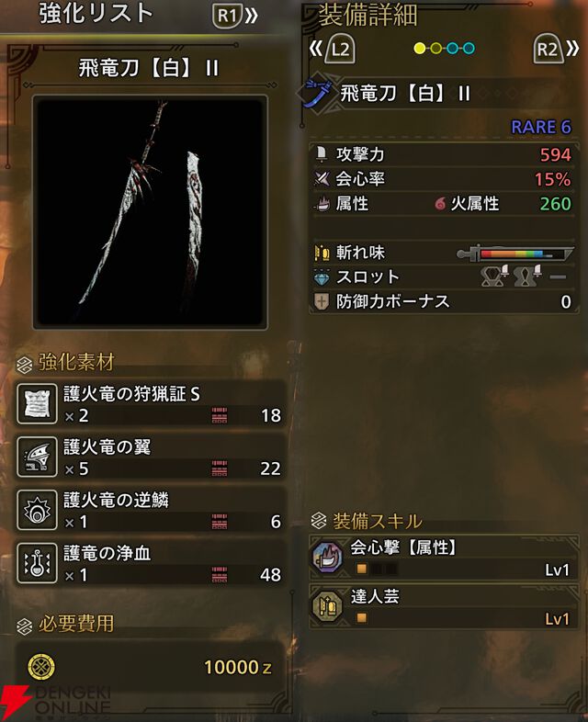Click the long sword weapon type icon
This screenshot has width=588, height=722.
tap(316, 93)
